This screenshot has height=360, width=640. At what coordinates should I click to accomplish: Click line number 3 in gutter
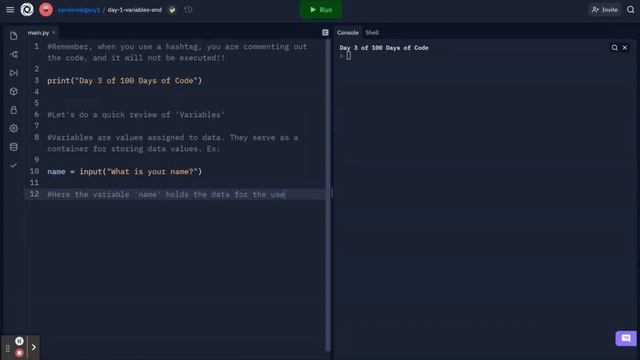point(36,80)
